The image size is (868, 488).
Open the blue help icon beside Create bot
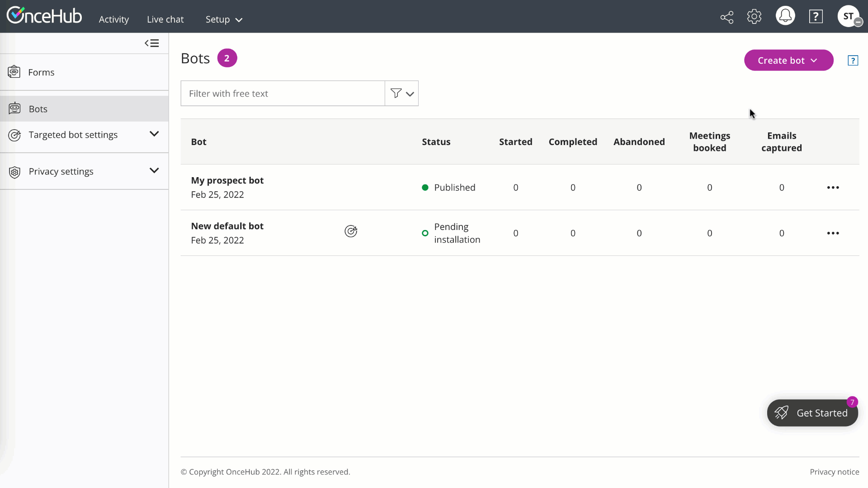(x=853, y=61)
